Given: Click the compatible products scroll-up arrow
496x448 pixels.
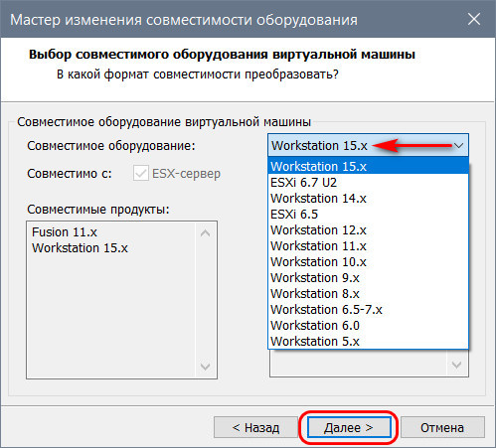Looking at the screenshot, I should (206, 233).
